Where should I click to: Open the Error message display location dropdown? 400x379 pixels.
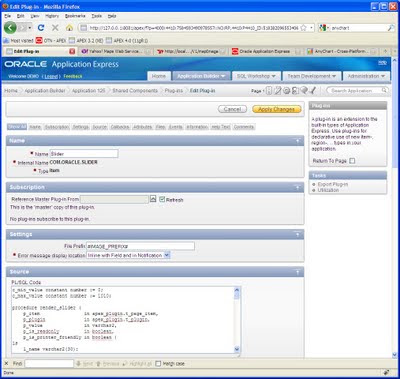(x=128, y=255)
